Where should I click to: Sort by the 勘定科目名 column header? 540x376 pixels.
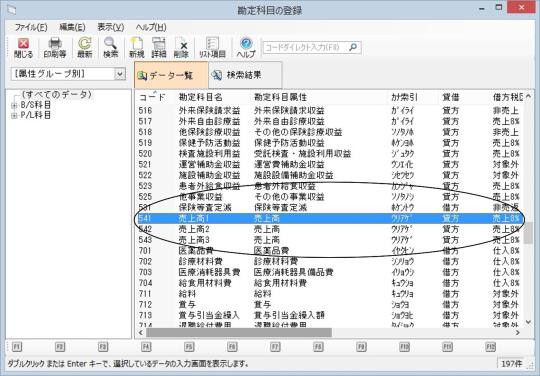click(x=200, y=97)
